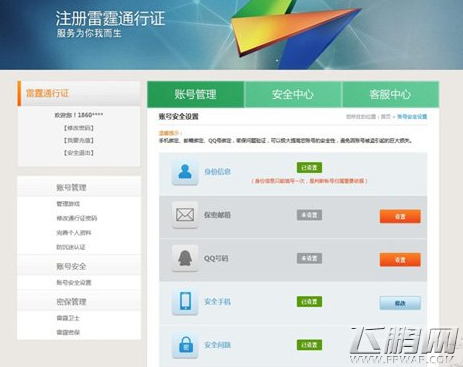Open 雷霆密保 in the left menu
The width and height of the screenshot is (463, 367).
[x=68, y=332]
